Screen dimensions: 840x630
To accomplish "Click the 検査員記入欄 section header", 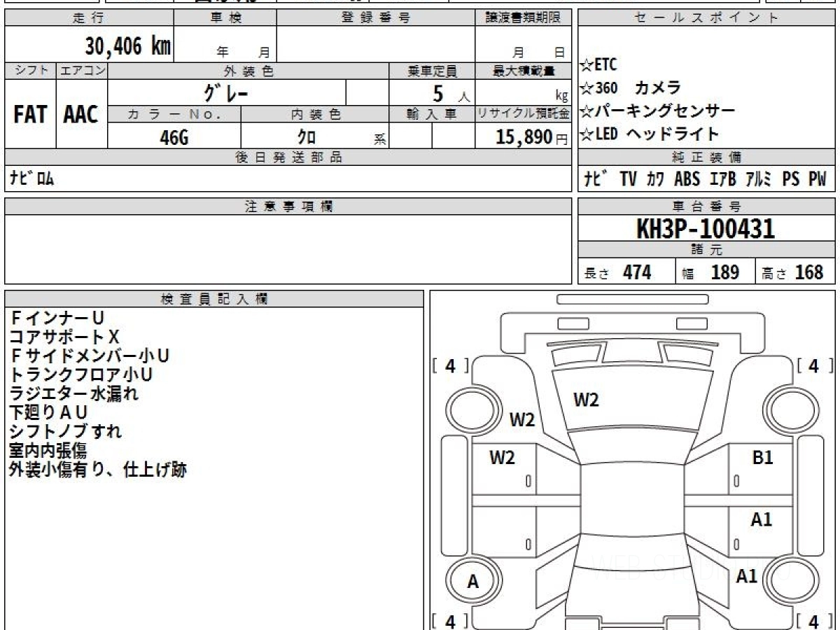I will [214, 299].
